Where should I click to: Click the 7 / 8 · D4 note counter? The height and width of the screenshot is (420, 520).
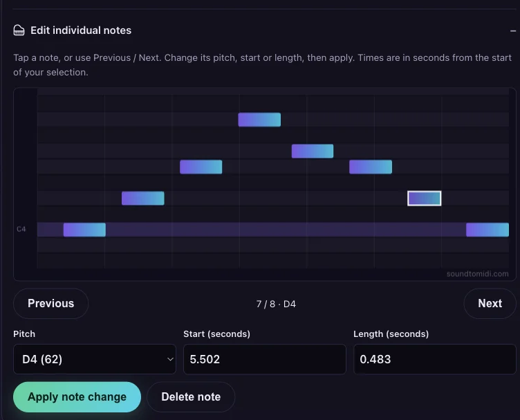click(x=276, y=304)
